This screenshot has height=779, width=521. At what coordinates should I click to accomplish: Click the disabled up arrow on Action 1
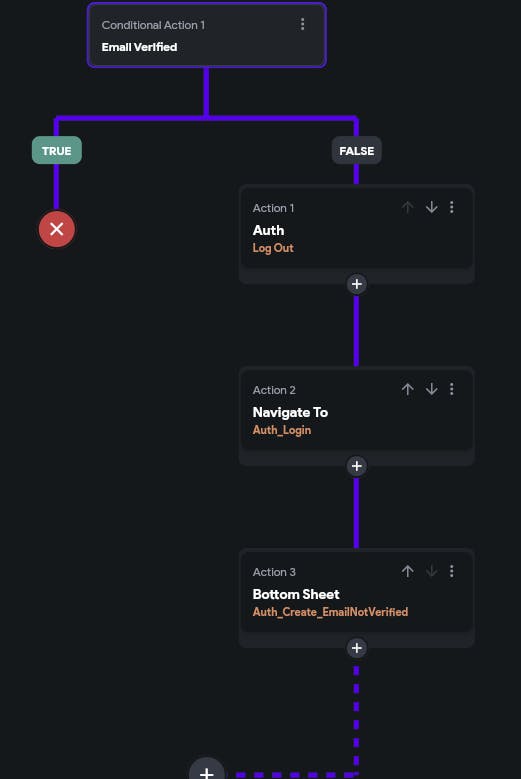pyautogui.click(x=408, y=207)
